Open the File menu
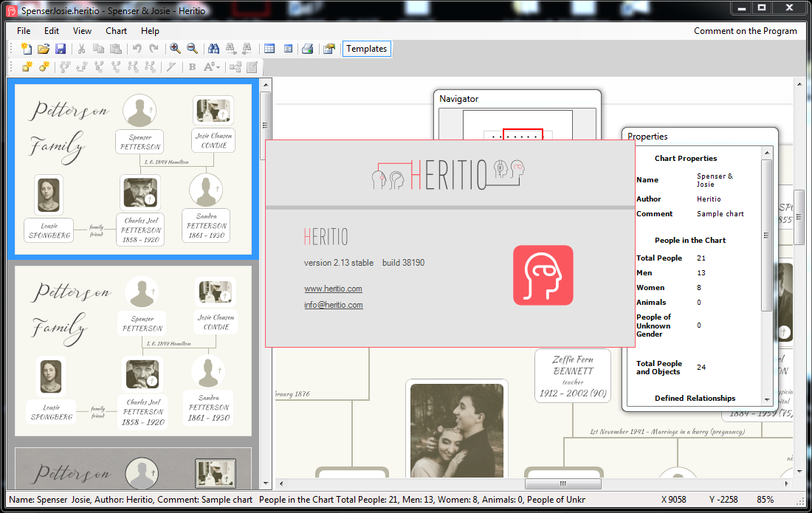This screenshot has width=812, height=513. (x=24, y=31)
